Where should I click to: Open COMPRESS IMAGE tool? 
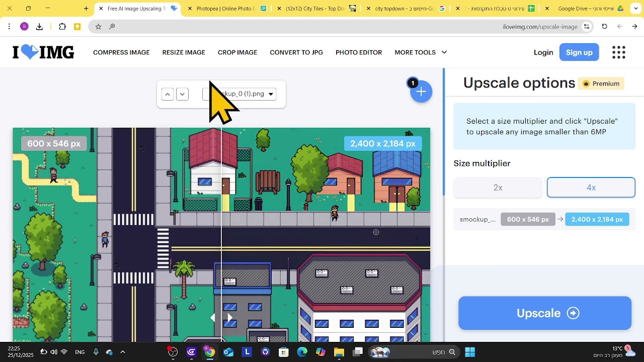click(121, 52)
